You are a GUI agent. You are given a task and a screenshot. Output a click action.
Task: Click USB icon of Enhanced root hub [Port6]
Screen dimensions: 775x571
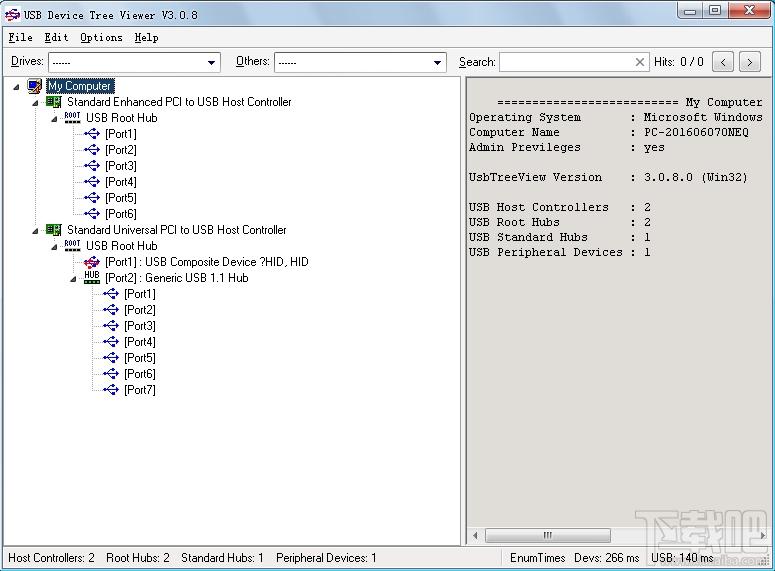pyautogui.click(x=91, y=214)
